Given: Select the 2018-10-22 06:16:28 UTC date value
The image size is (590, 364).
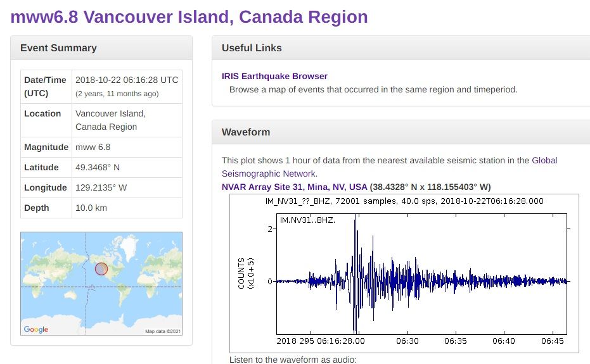Looking at the screenshot, I should (x=127, y=80).
